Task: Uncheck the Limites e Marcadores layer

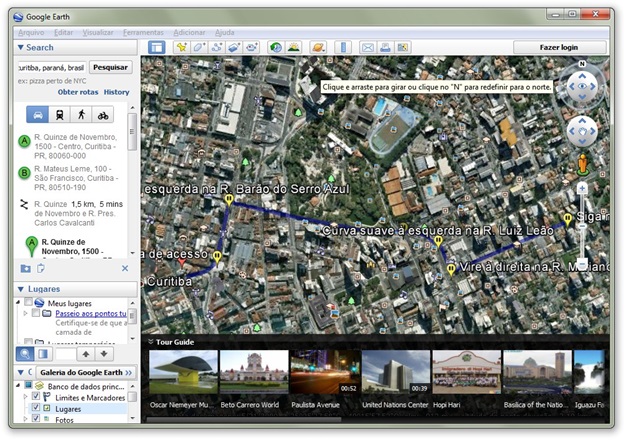Action: coord(36,397)
